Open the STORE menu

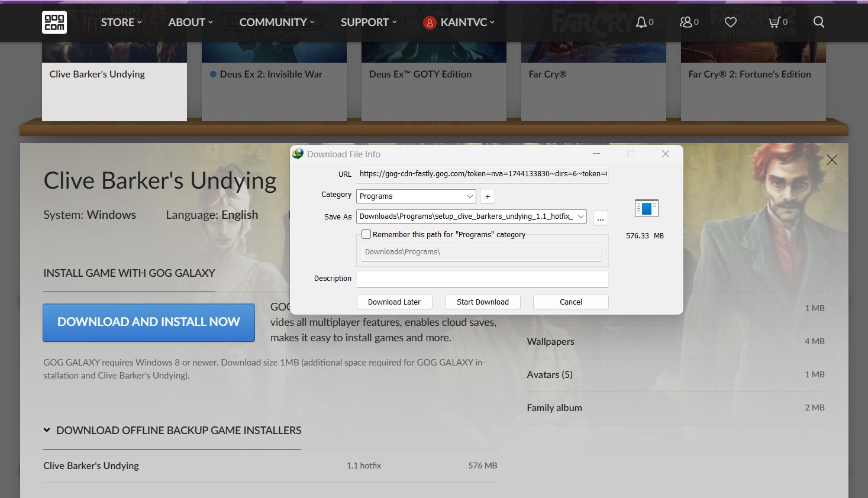121,22
